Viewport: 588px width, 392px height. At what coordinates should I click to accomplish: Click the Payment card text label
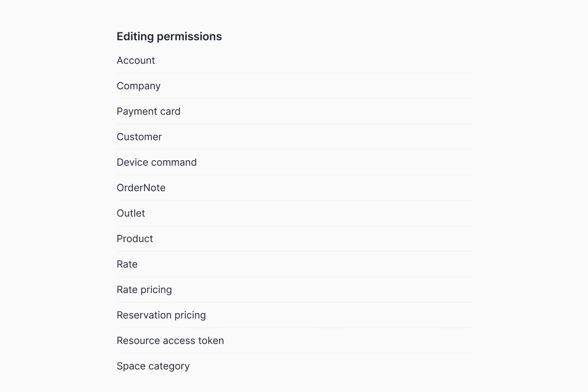[x=148, y=112]
